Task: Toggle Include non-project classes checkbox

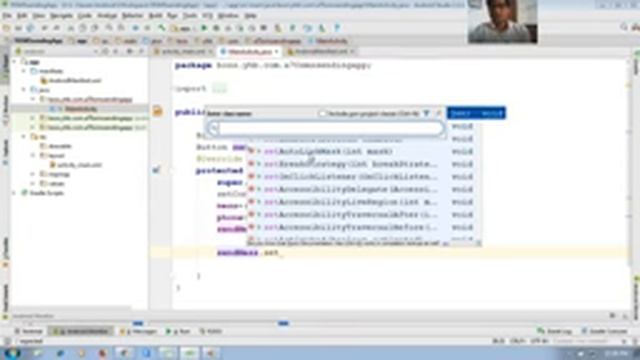Action: pos(322,113)
